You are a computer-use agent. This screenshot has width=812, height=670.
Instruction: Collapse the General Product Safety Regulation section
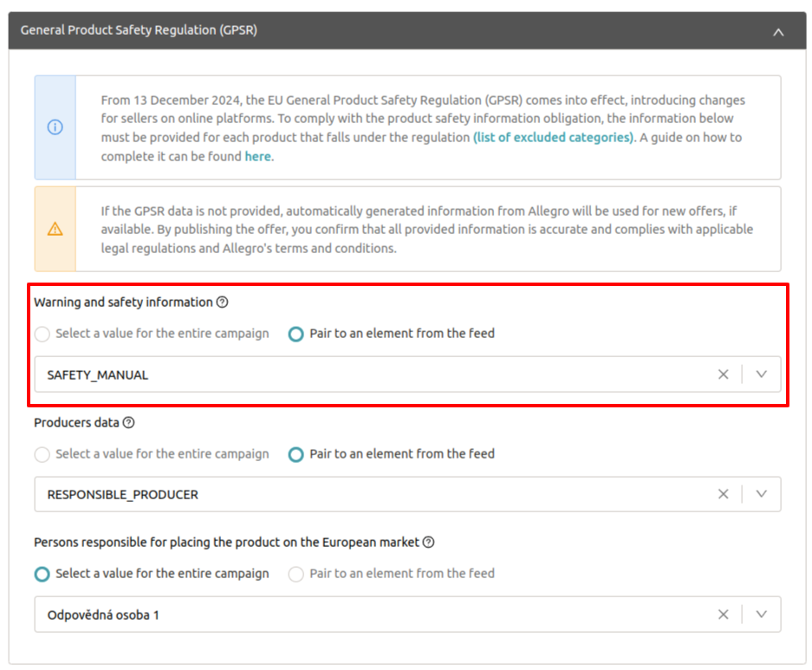[778, 31]
